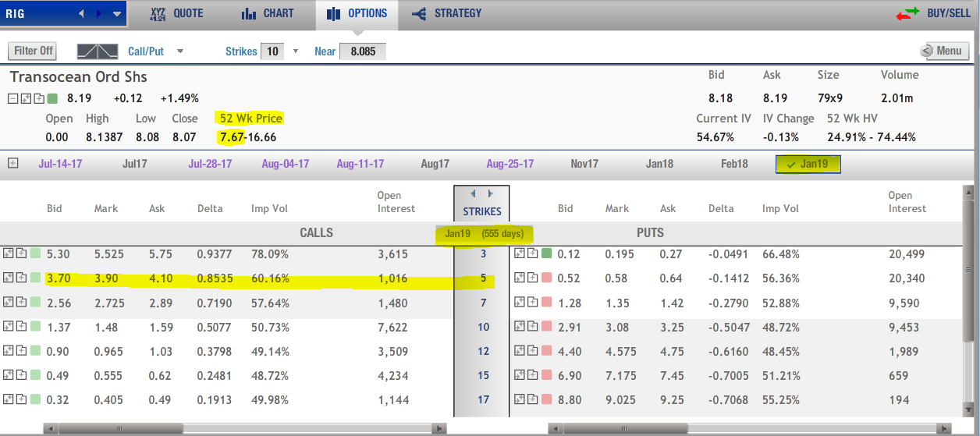Switch to the Chart tab

tap(268, 13)
